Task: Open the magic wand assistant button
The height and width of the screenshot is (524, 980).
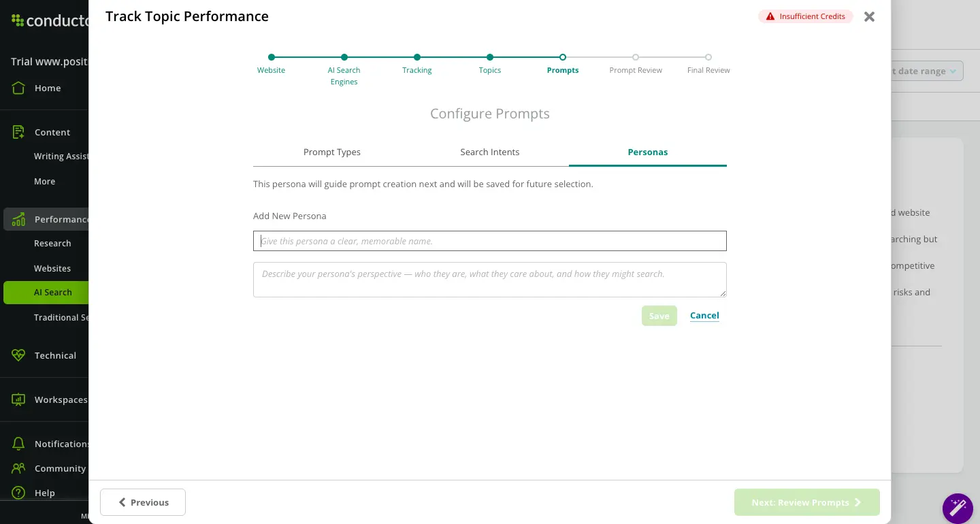Action: 958,508
